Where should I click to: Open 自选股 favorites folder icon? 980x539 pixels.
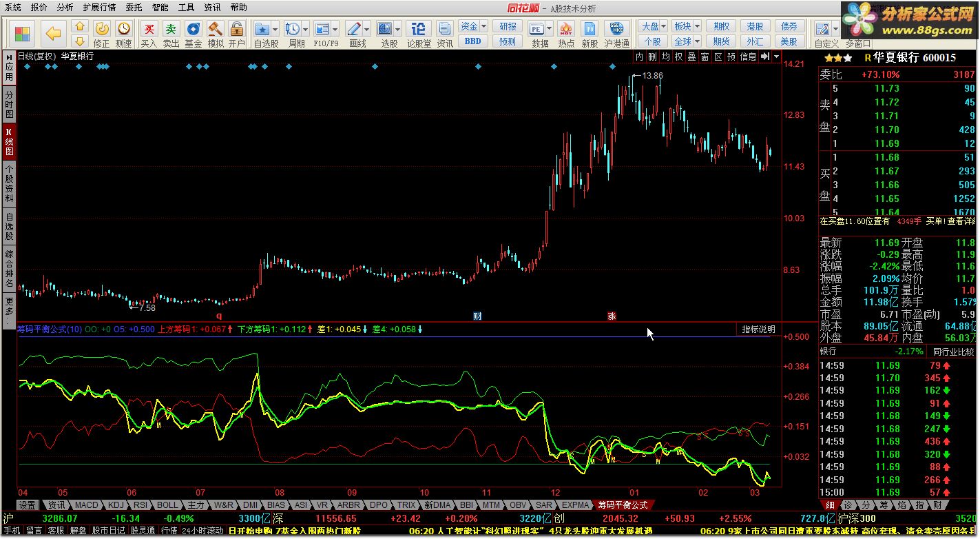[262, 29]
